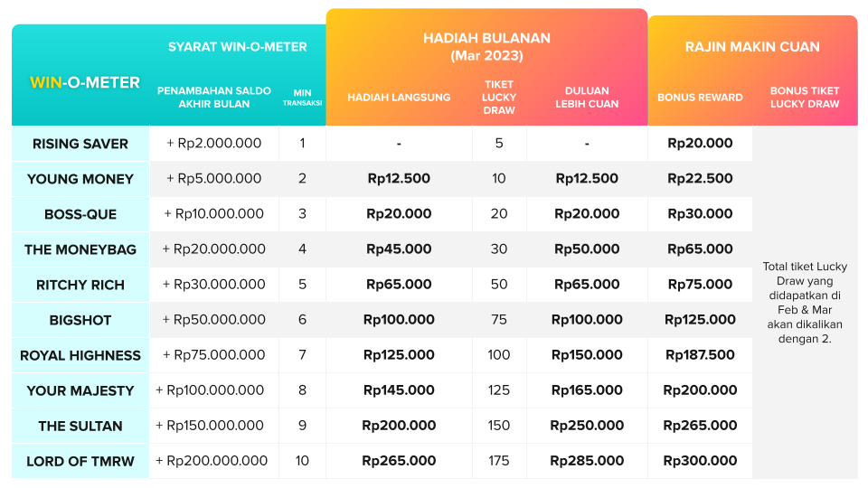Select the YOUNG MONEY tier row label
The height and width of the screenshot is (488, 868).
[x=80, y=179]
